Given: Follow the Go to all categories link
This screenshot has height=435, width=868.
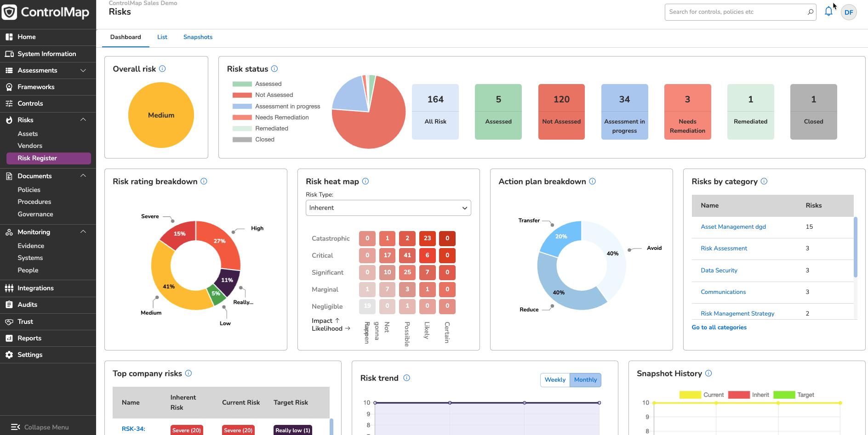Looking at the screenshot, I should (719, 328).
